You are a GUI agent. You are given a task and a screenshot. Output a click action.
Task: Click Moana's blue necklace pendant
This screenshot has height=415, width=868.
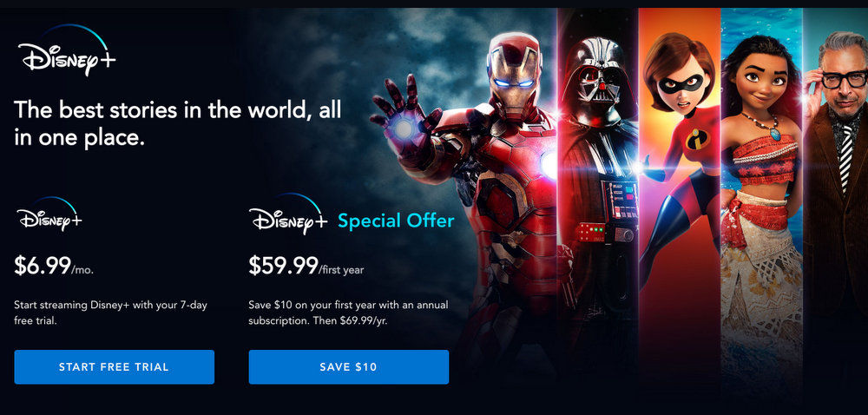(775, 134)
